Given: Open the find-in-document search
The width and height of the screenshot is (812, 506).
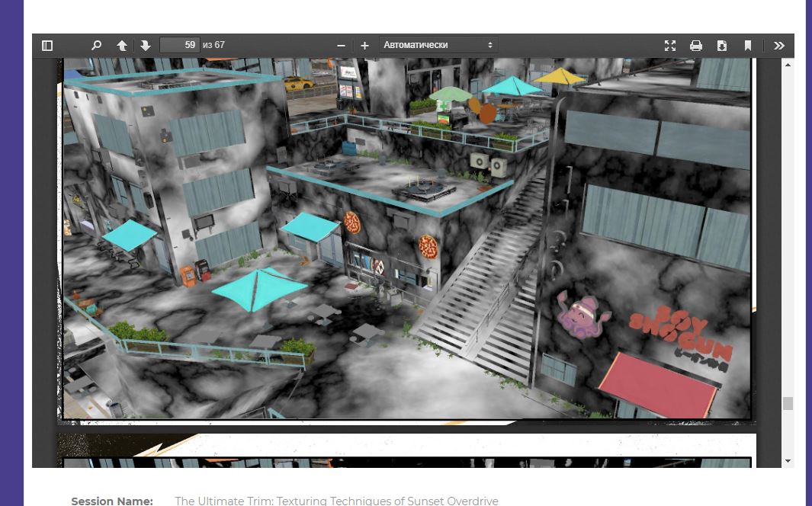Looking at the screenshot, I should click(96, 46).
